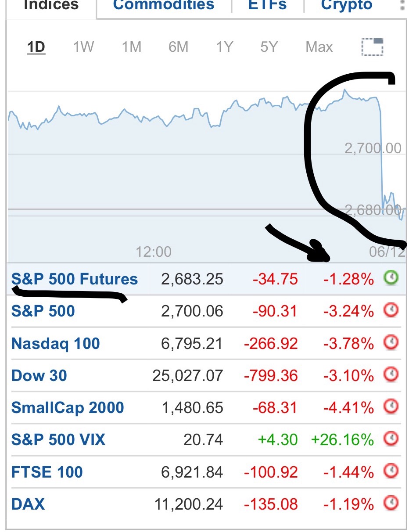Viewport: 409px width, 532px height.
Task: Click the green clock icon beside S&P 500 Futures
Action: 391,278
